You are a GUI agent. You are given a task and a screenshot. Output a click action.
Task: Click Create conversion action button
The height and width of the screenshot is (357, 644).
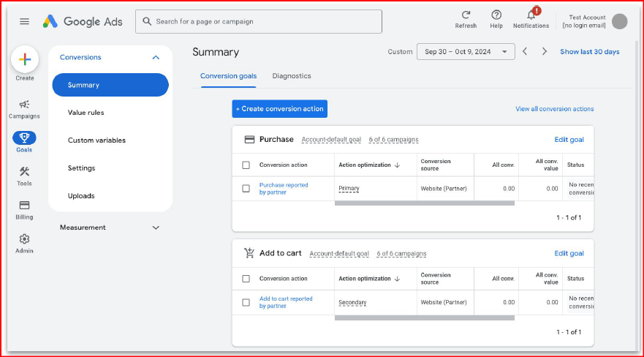pos(279,109)
